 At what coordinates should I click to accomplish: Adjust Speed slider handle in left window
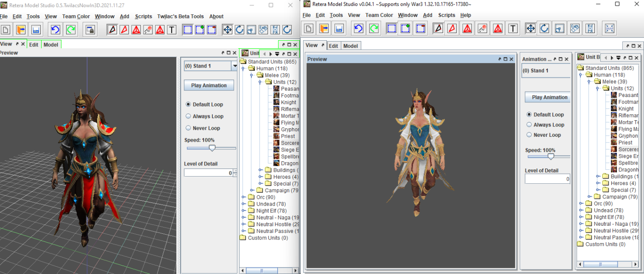(212, 148)
